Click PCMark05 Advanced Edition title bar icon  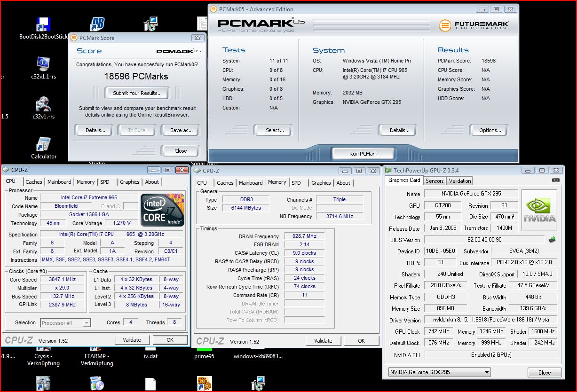(x=213, y=9)
